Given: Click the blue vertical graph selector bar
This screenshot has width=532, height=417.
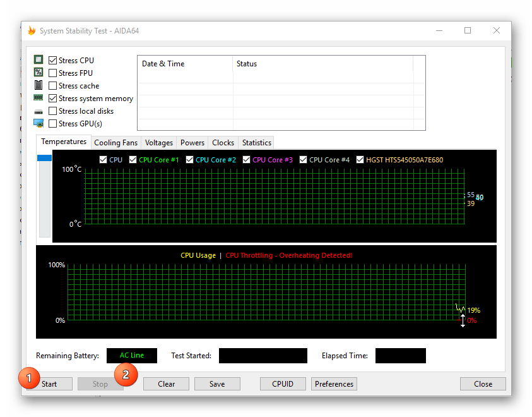Looking at the screenshot, I should click(x=44, y=159).
